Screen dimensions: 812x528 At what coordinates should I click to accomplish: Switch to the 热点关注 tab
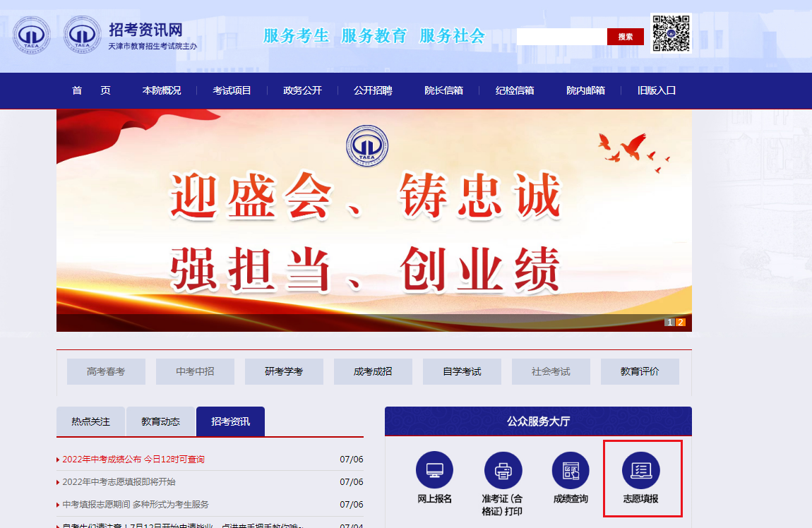tap(90, 421)
